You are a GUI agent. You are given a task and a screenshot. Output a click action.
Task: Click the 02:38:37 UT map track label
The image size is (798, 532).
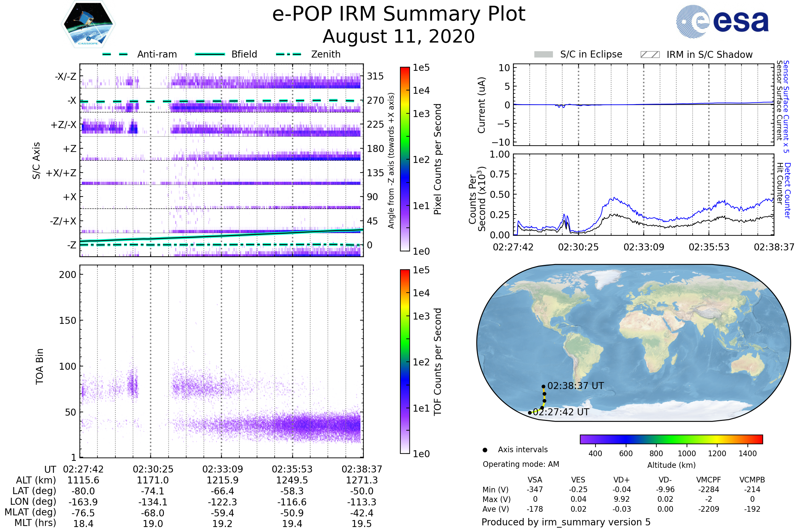[576, 386]
